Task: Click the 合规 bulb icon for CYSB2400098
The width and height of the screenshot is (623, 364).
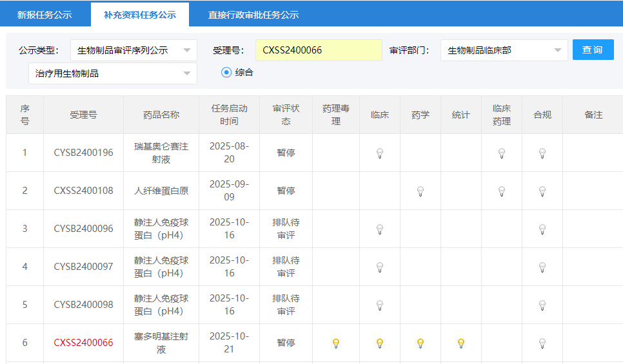Action: [x=542, y=305]
